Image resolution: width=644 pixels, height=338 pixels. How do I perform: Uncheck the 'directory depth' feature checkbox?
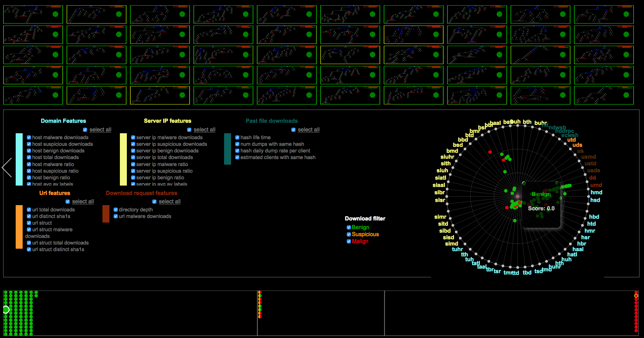[x=116, y=210]
